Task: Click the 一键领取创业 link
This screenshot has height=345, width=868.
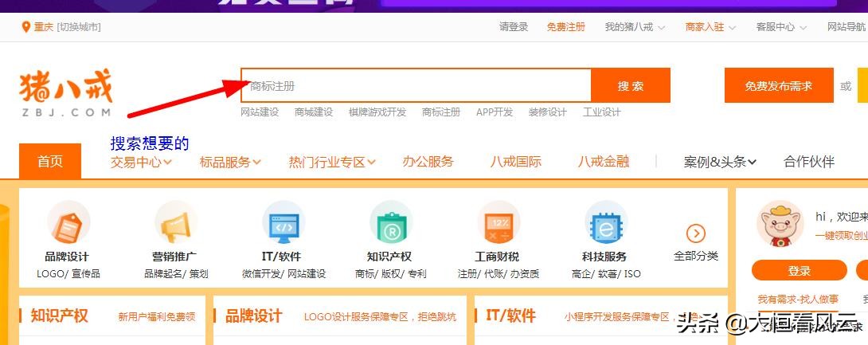Action: point(842,235)
